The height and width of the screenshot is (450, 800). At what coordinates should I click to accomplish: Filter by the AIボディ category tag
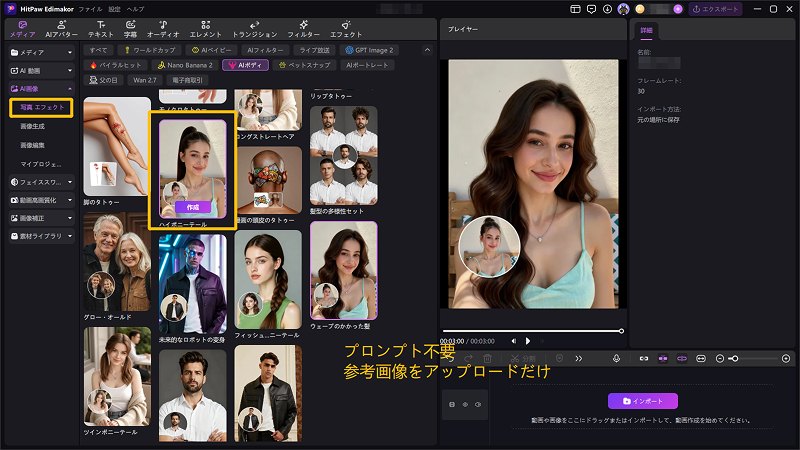245,65
